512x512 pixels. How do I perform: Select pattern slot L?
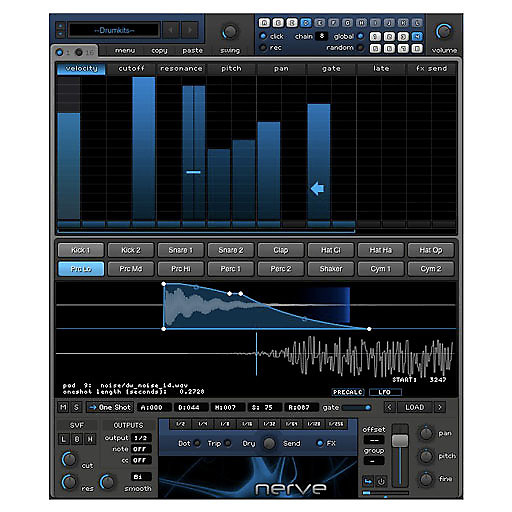pos(417,23)
